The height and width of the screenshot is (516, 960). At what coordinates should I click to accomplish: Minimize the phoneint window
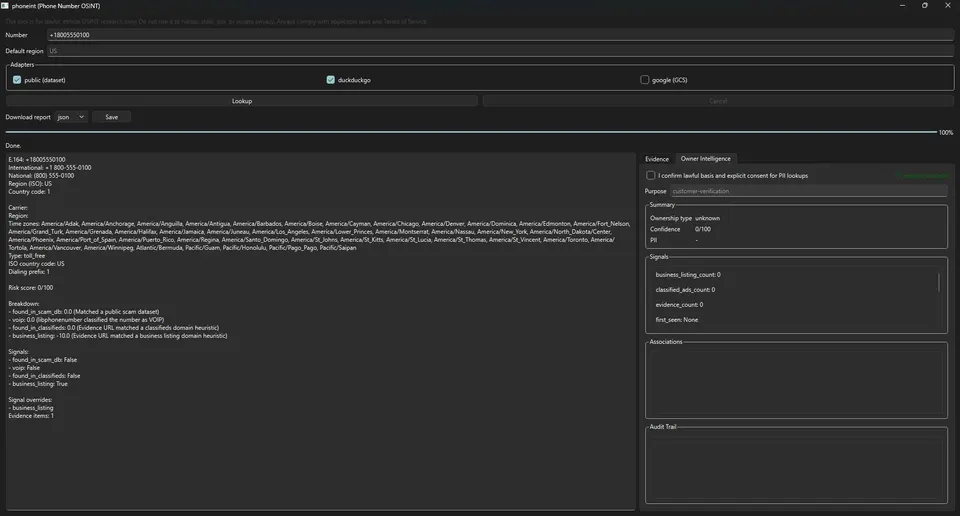tap(902, 6)
